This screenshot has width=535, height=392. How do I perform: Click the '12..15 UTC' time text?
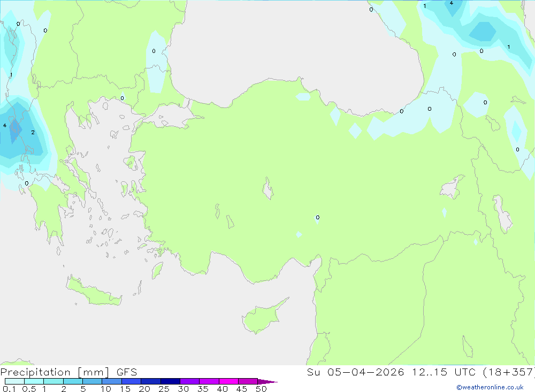click(443, 372)
